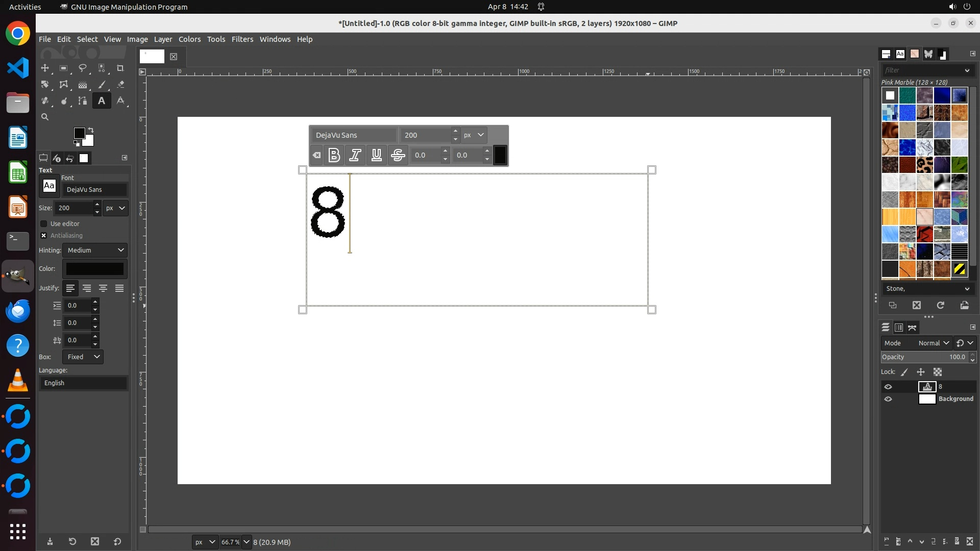Toggle strikethrough in text overlay toolbar
Screen dimensions: 980x551
[x=398, y=155]
